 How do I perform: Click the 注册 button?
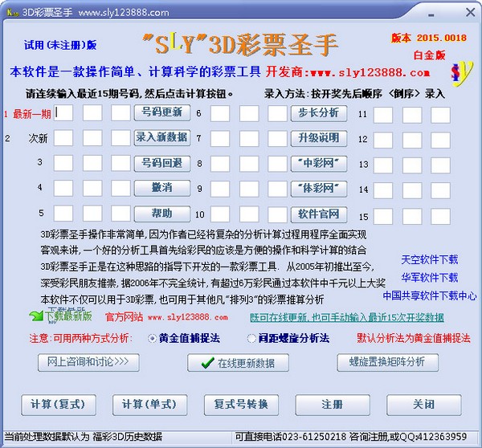click(333, 405)
